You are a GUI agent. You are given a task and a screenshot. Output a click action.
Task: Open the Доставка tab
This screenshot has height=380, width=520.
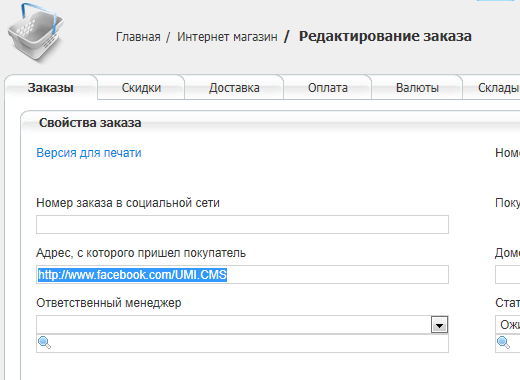pyautogui.click(x=234, y=88)
